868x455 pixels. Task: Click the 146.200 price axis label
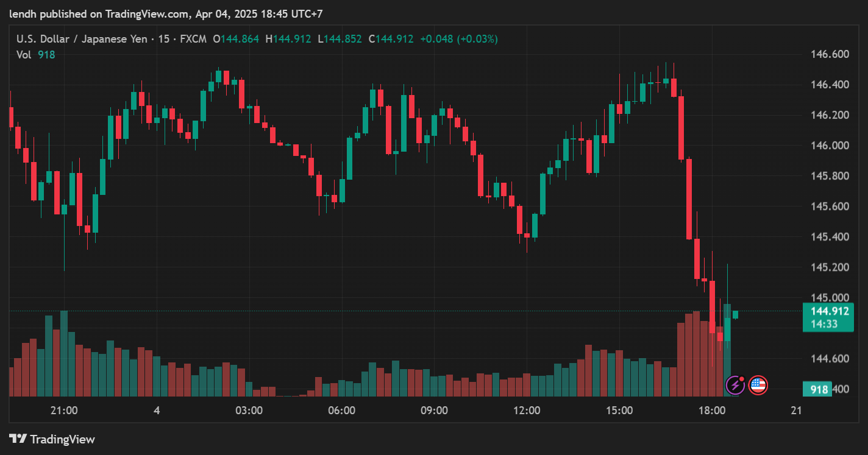pos(830,115)
